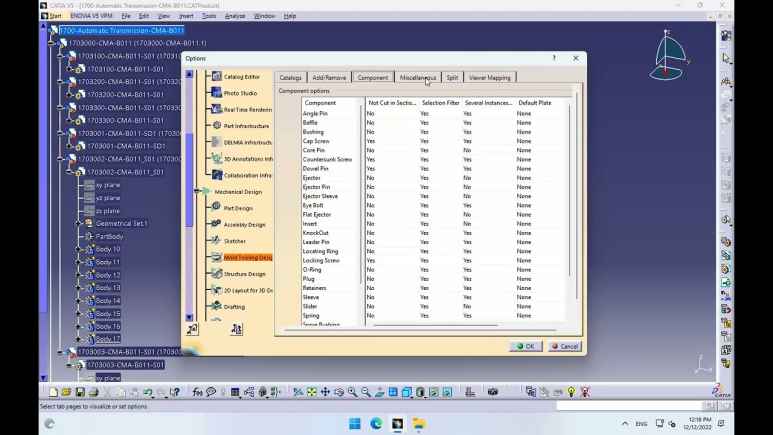Collapse the Geometrical Set.1 node
Image resolution: width=773 pixels, height=435 pixels.
(x=79, y=223)
